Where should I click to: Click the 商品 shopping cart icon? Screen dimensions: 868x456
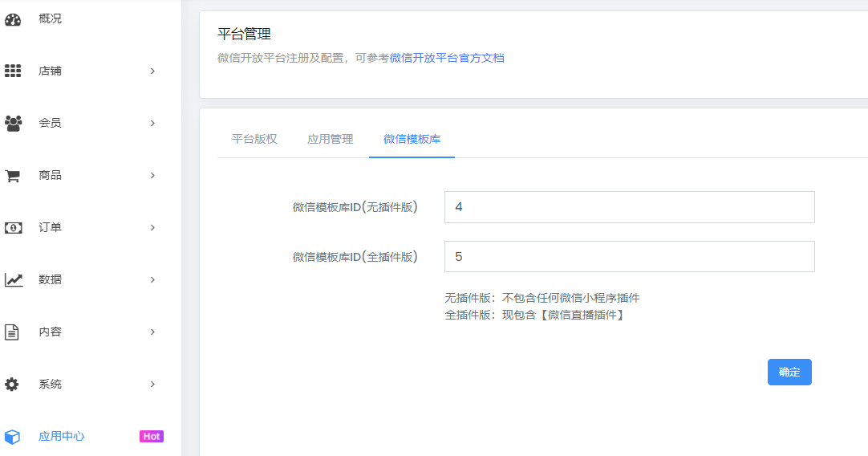pos(12,176)
